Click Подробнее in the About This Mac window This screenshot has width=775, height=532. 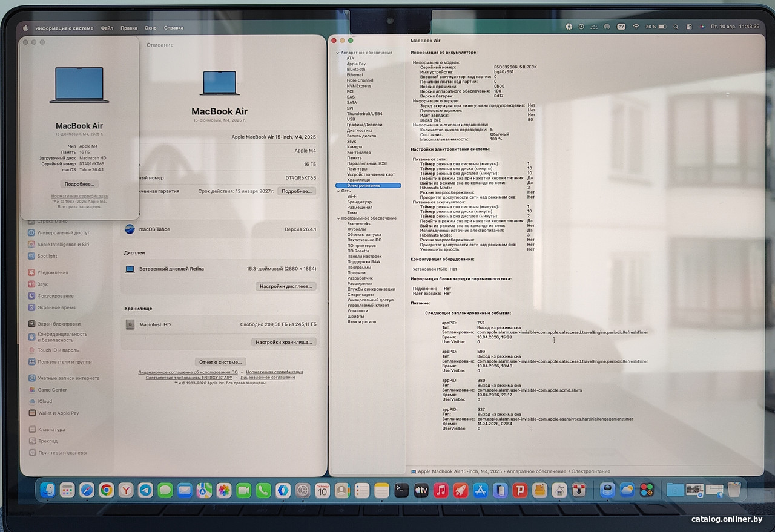(x=79, y=184)
